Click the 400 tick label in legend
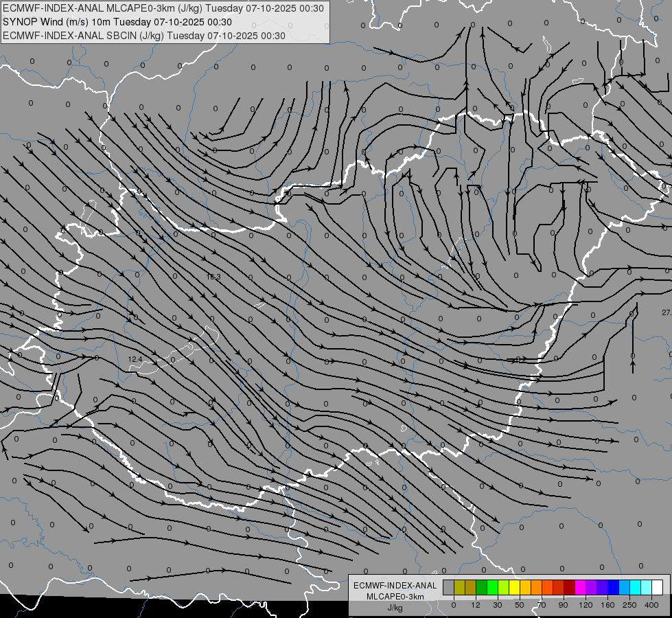 click(651, 605)
